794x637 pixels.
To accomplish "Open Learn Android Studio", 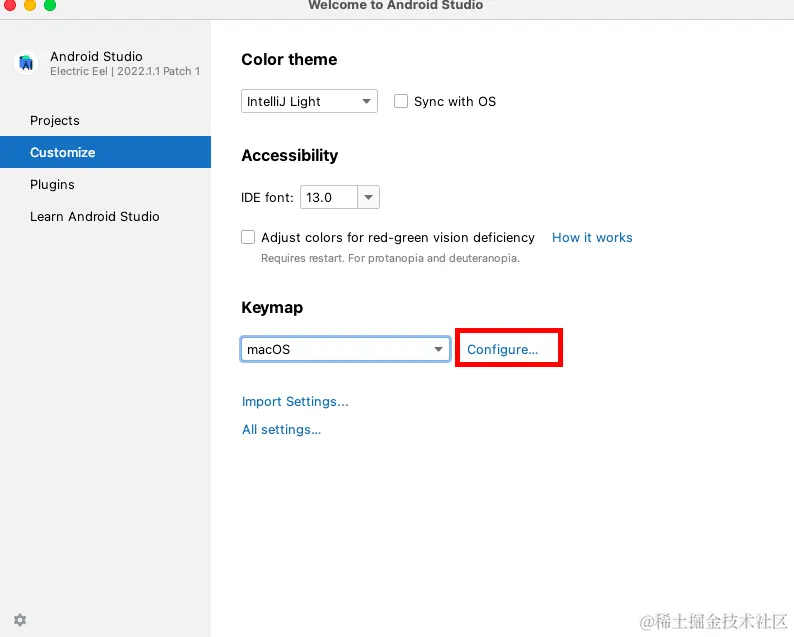I will point(95,216).
